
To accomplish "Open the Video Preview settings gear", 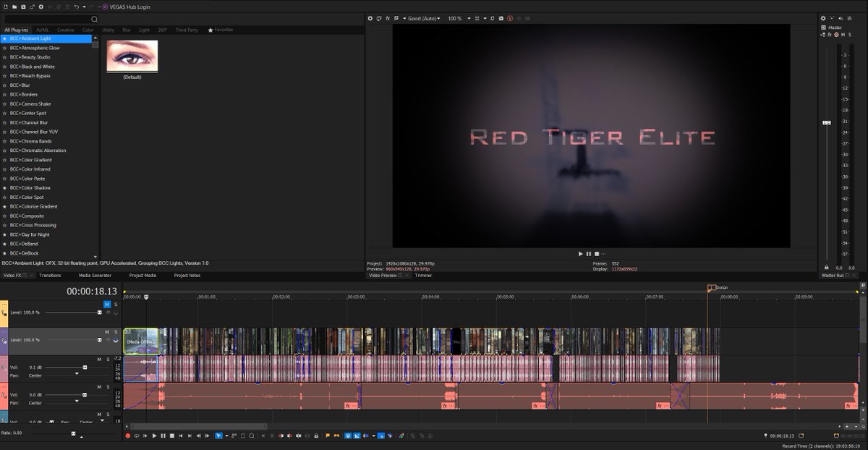I will 370,18.
